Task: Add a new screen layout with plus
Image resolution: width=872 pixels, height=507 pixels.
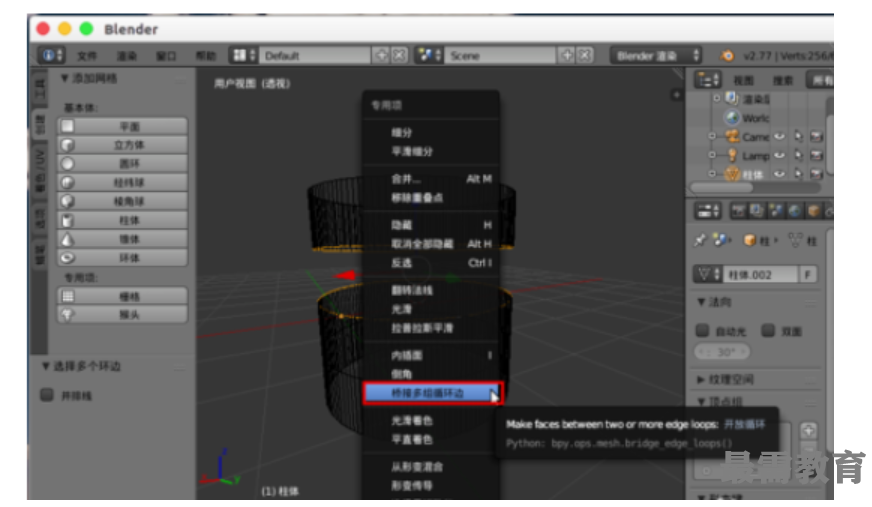Action: click(x=381, y=56)
